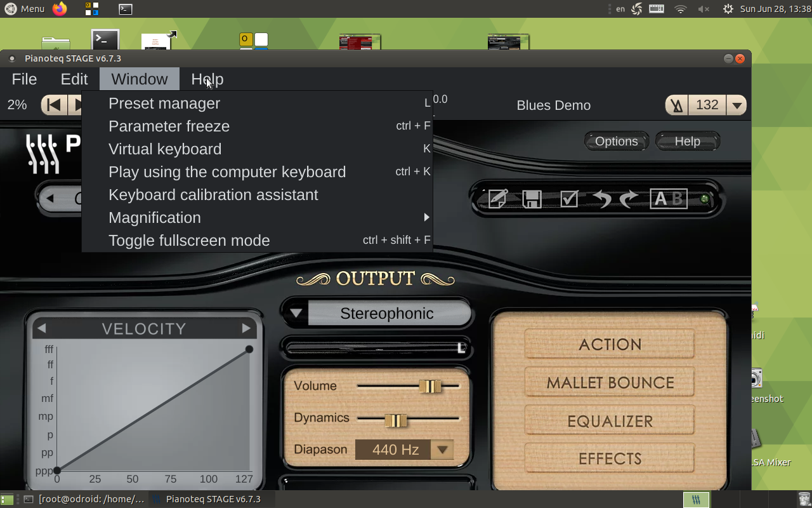The width and height of the screenshot is (812, 508).
Task: Click the rewind-to-start playback button
Action: point(54,105)
